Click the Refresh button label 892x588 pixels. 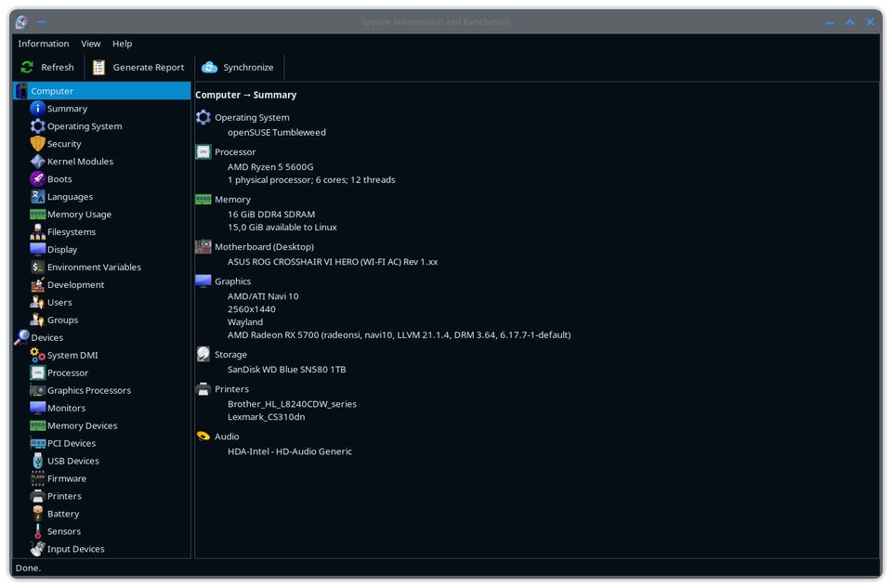point(58,67)
